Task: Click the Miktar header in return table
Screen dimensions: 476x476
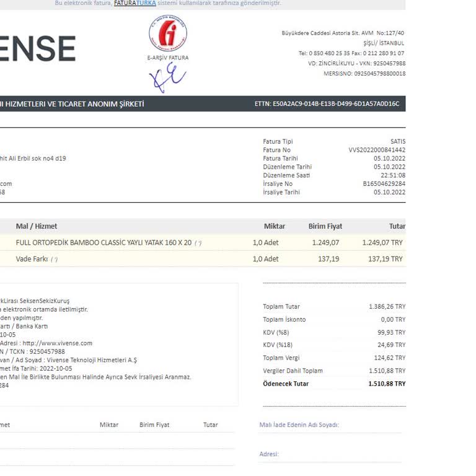Action: [x=109, y=425]
